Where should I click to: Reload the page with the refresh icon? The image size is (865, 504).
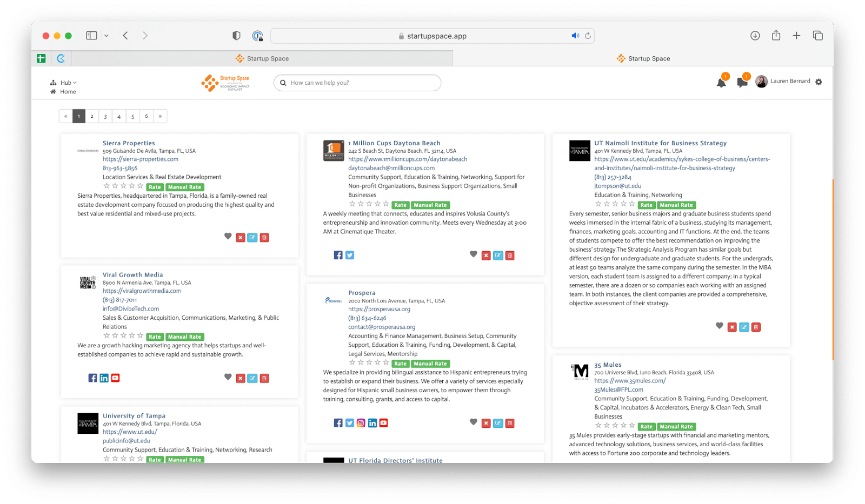click(x=588, y=36)
